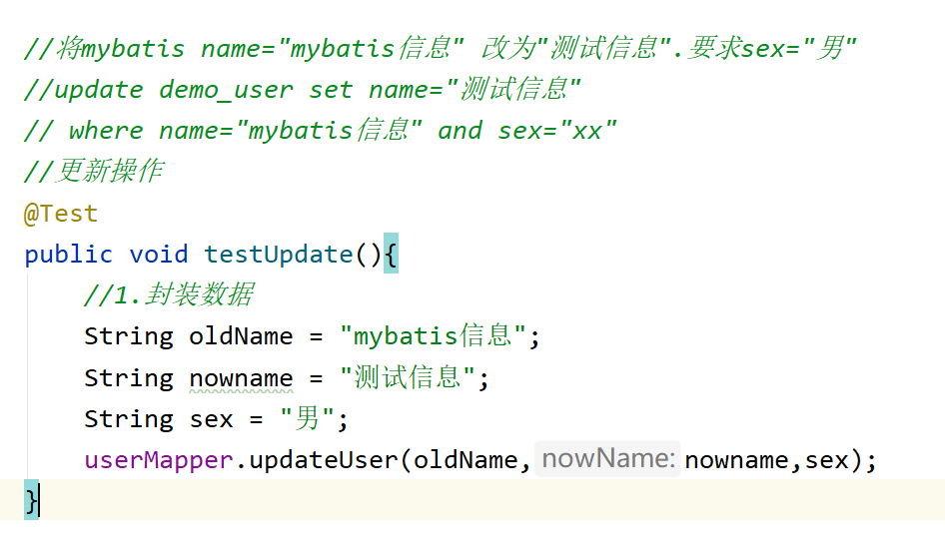Viewport: 945px width, 560px height.
Task: Click the //1.封装数据 comment
Action: pyautogui.click(x=169, y=294)
